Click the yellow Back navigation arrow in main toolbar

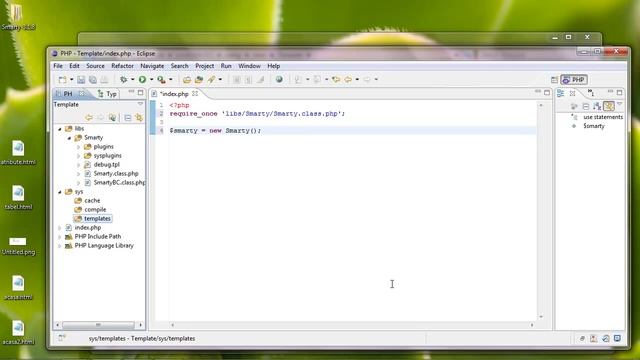pyautogui.click(x=348, y=80)
